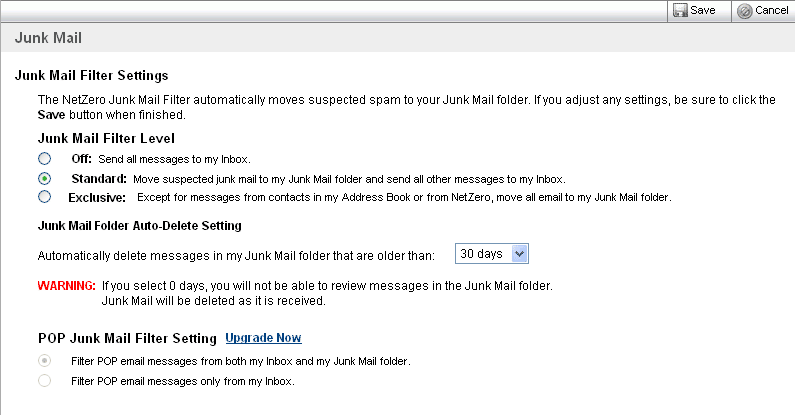This screenshot has height=415, width=795.
Task: Click the red WARNING label
Action: 66,286
